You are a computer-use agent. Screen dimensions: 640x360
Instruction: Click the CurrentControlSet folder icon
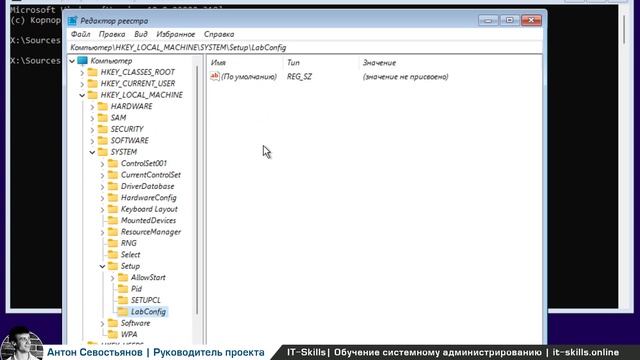(x=113, y=175)
